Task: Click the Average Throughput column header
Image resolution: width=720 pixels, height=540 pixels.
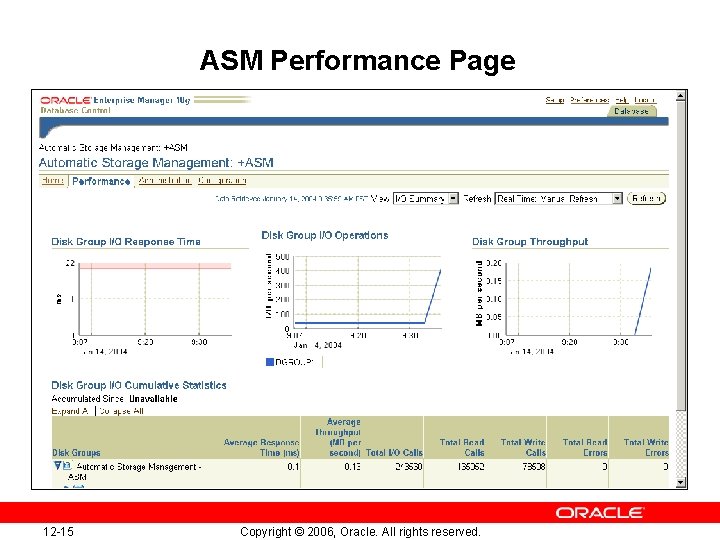Action: pos(338,437)
